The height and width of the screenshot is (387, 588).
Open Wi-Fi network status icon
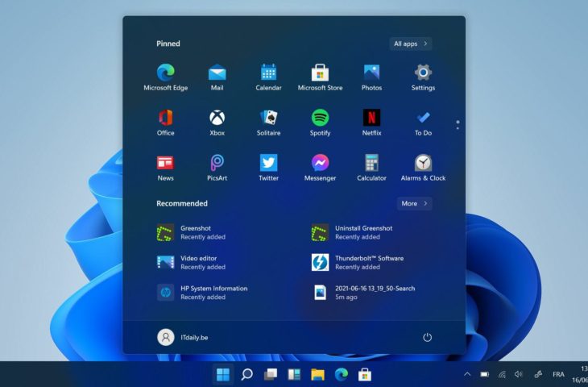coord(502,374)
